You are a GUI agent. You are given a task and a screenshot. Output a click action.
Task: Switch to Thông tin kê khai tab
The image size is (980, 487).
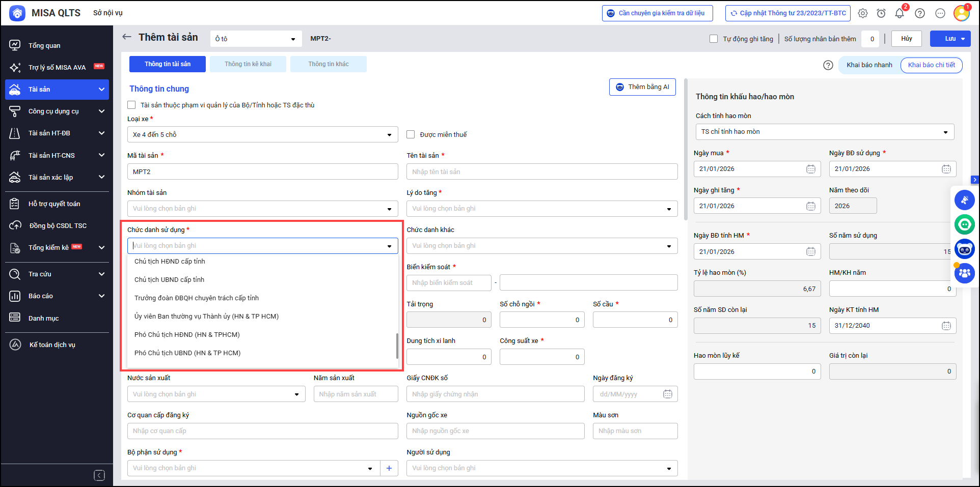point(248,64)
